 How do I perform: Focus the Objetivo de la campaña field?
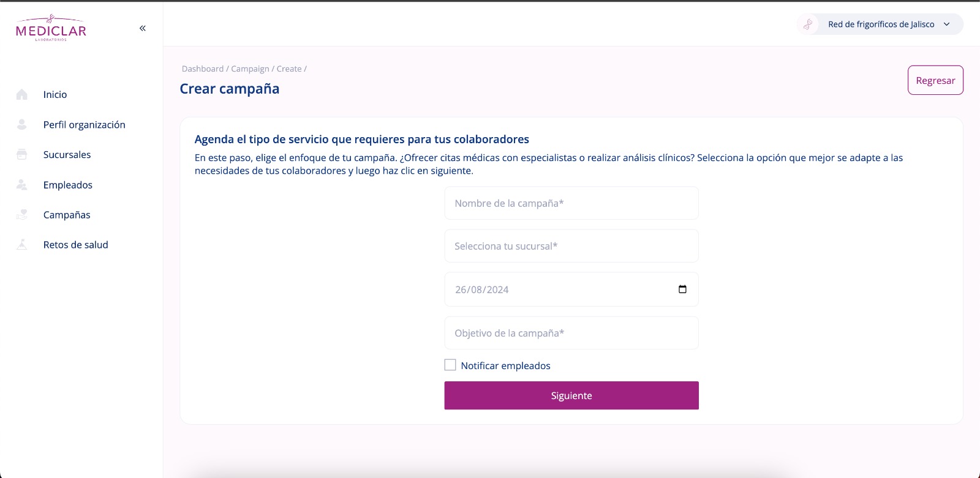[x=571, y=333]
